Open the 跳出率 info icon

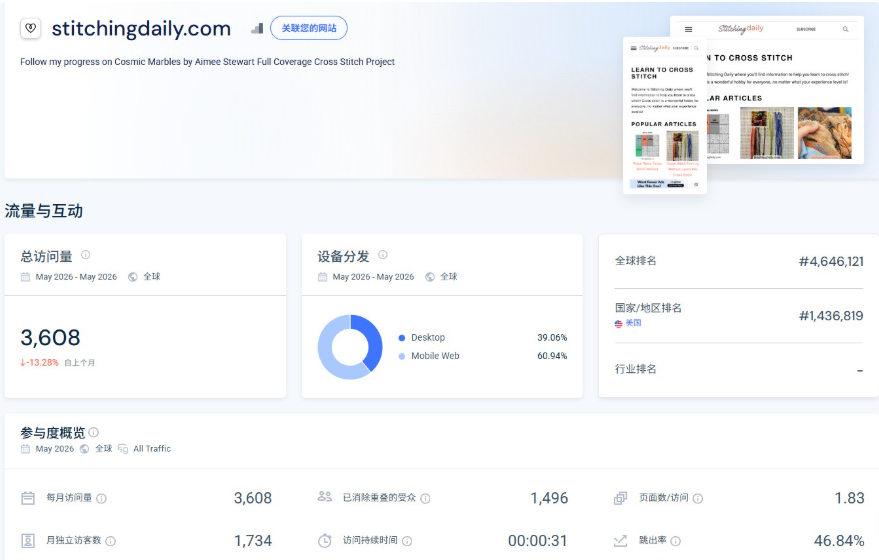coord(676,541)
